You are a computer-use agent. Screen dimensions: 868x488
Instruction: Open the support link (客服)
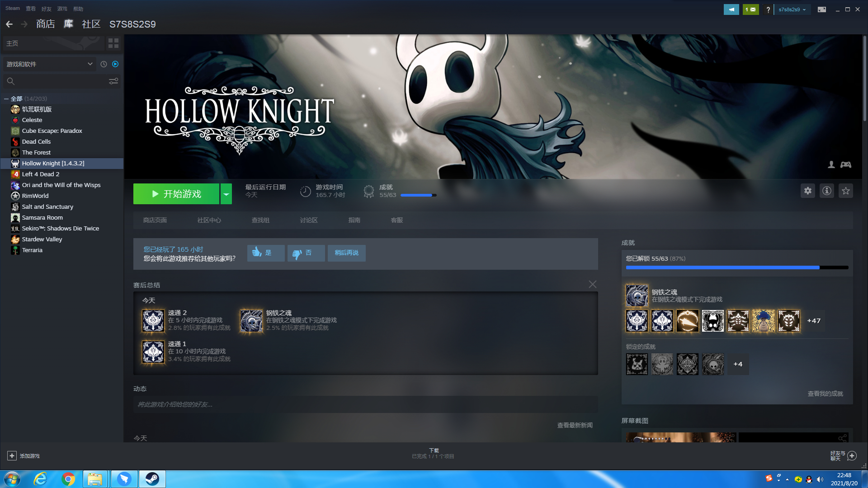(x=397, y=220)
